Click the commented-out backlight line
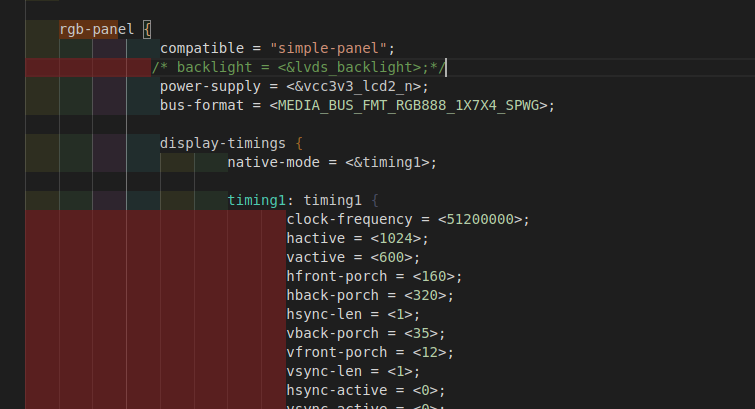The width and height of the screenshot is (755, 409). pyautogui.click(x=298, y=67)
